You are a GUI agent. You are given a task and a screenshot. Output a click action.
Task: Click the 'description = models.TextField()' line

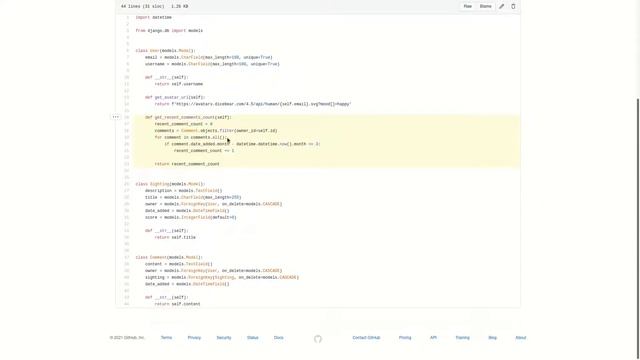click(184, 191)
